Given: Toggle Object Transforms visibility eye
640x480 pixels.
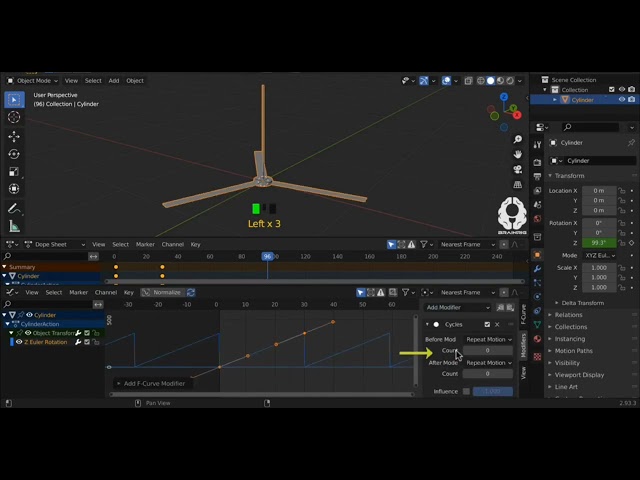Looking at the screenshot, I should (x=28, y=333).
